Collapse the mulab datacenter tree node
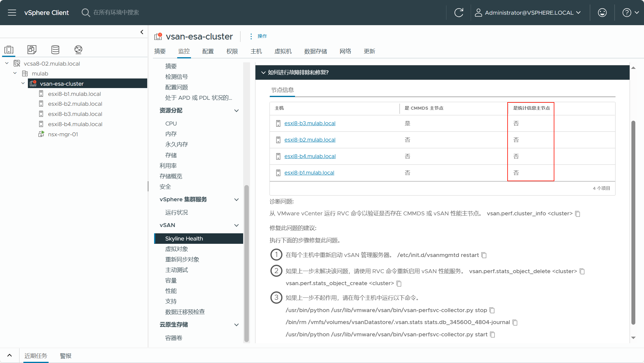The width and height of the screenshot is (644, 363). 15,73
